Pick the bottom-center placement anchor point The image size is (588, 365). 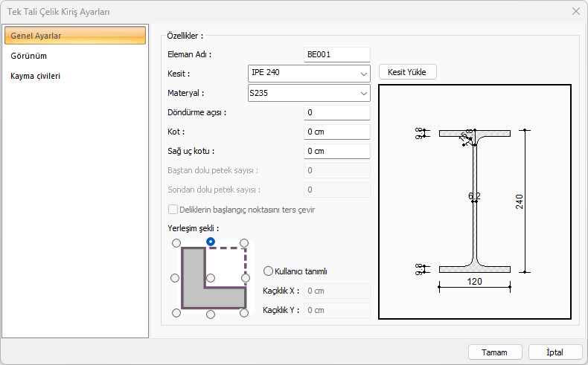pos(211,314)
